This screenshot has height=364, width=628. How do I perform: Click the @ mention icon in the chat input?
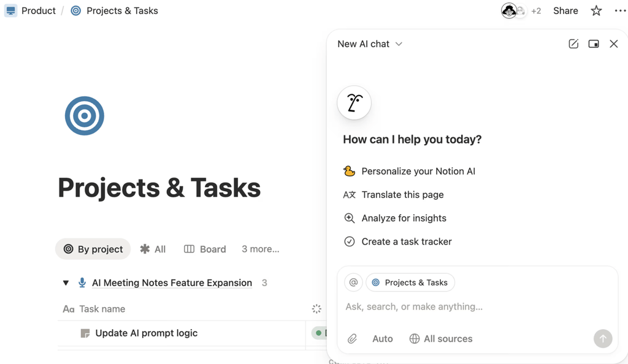click(353, 282)
